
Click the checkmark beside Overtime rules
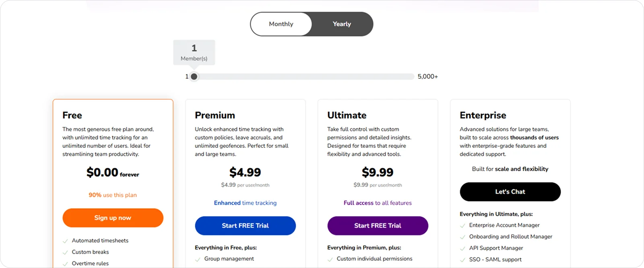pos(65,264)
